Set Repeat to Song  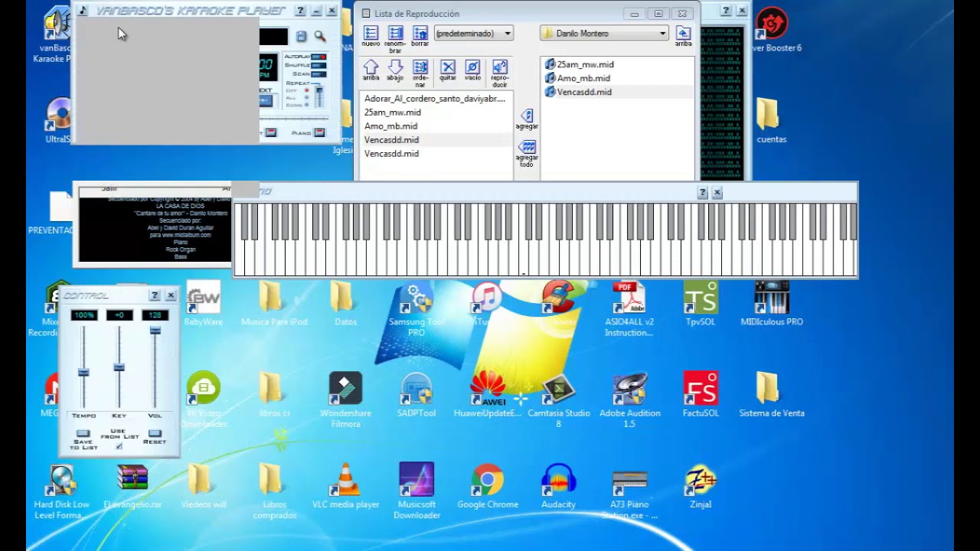point(307,104)
